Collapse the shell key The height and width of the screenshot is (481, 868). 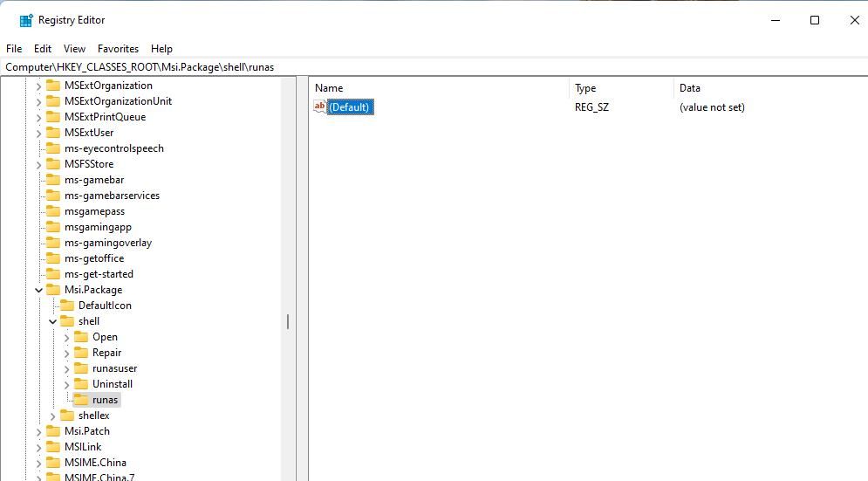52,321
